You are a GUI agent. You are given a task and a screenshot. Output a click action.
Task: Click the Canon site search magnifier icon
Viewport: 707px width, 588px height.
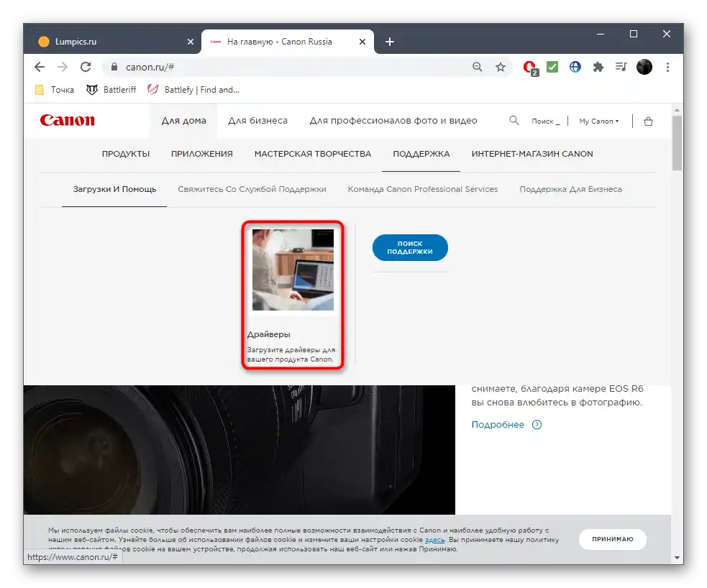click(514, 120)
